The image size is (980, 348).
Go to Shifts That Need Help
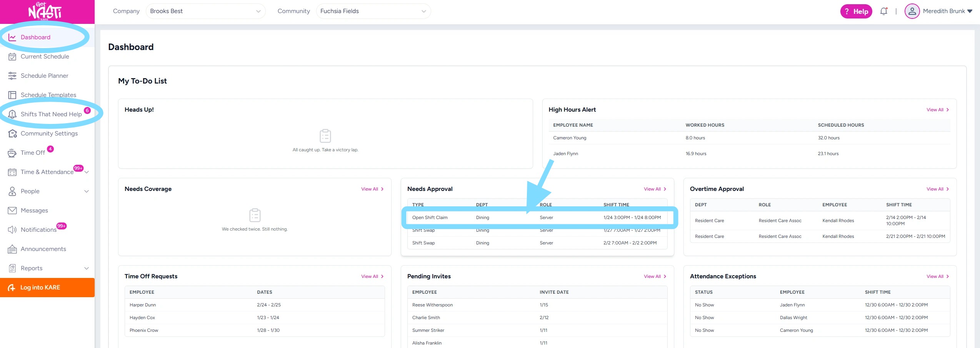(51, 114)
